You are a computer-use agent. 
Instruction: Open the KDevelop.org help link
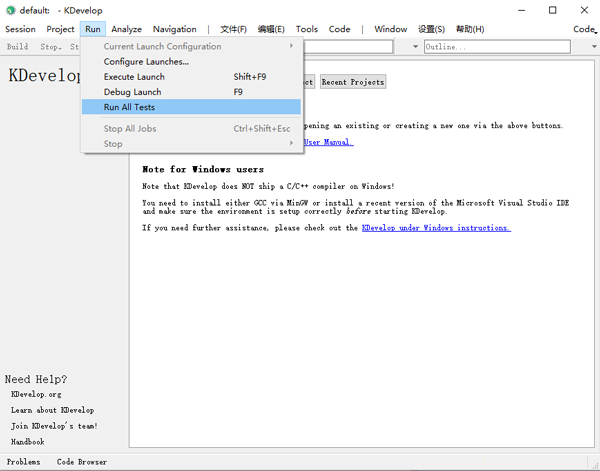(36, 394)
